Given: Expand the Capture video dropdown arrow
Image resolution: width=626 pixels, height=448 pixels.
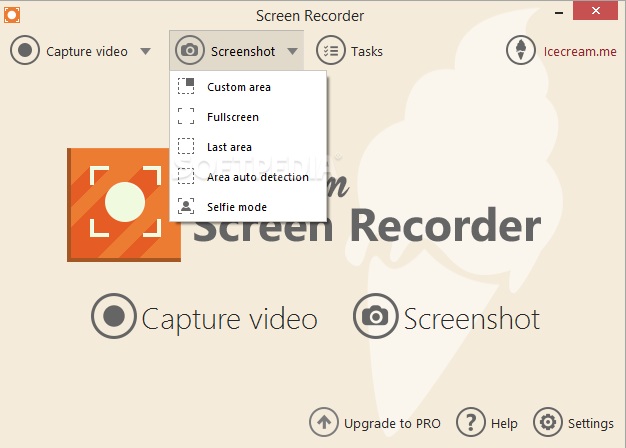Looking at the screenshot, I should [x=146, y=52].
